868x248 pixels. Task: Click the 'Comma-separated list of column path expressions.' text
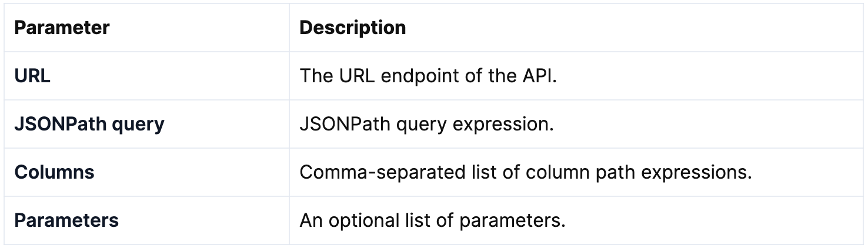point(526,172)
